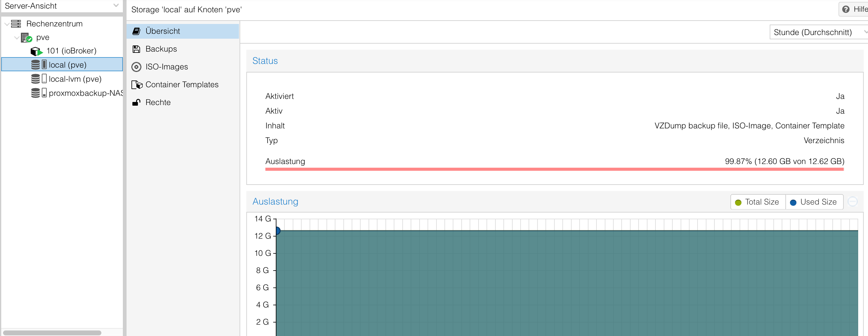
Task: Collapse the Rechenzentrum tree node
Action: point(7,24)
